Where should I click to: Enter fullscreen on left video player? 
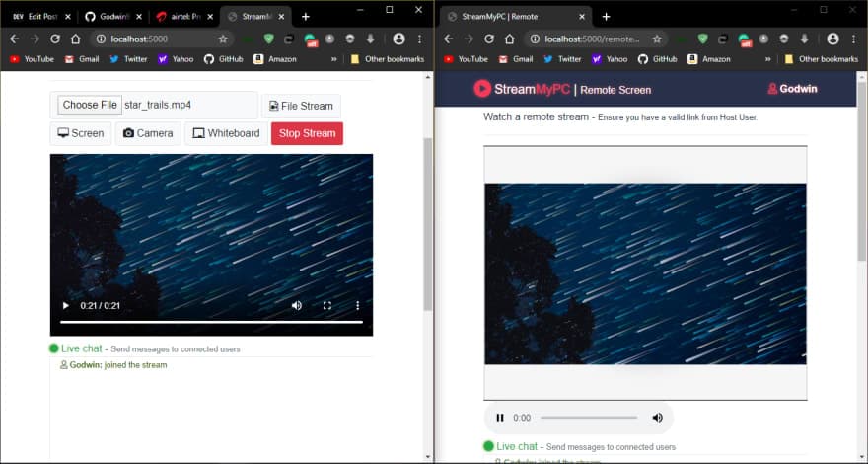click(327, 306)
